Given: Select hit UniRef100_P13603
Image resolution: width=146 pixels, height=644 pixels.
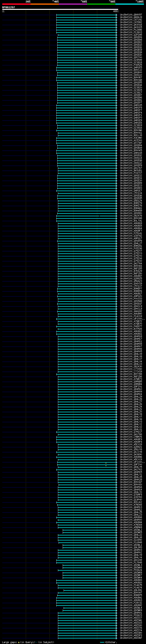Looking at the screenshot, I should [131, 32].
